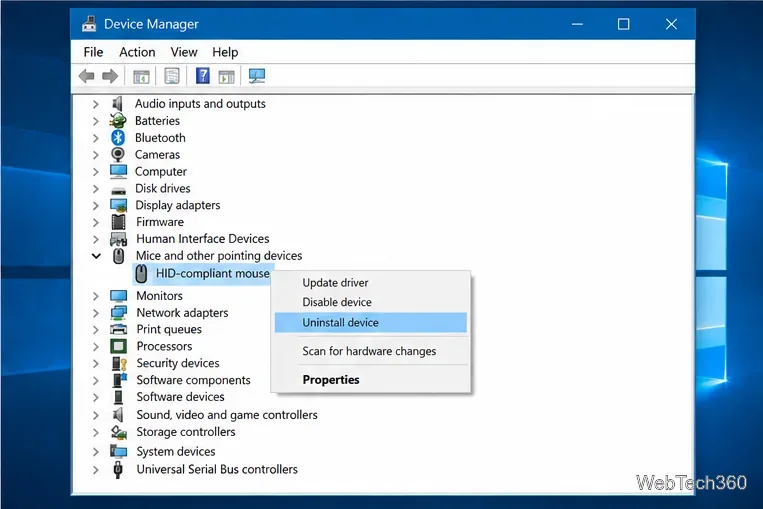This screenshot has width=763, height=509.
Task: Click the Cameras webcam icon
Action: (x=118, y=154)
